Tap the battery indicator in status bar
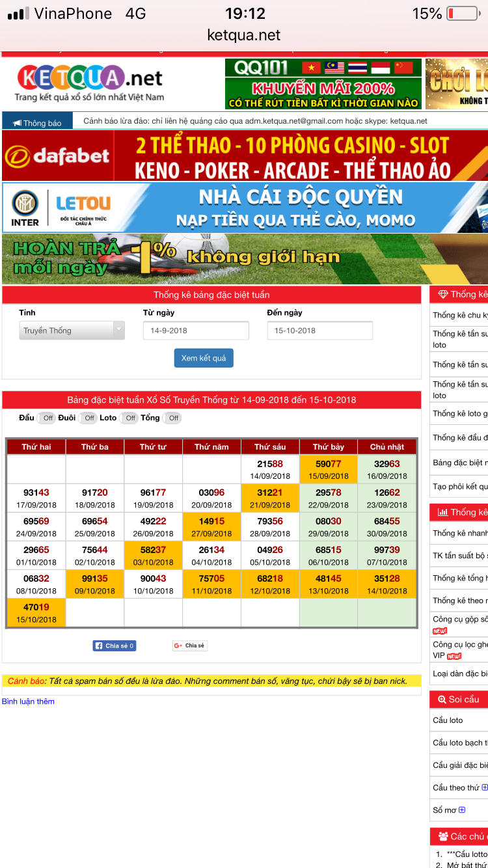The height and width of the screenshot is (868, 488). pyautogui.click(x=462, y=13)
